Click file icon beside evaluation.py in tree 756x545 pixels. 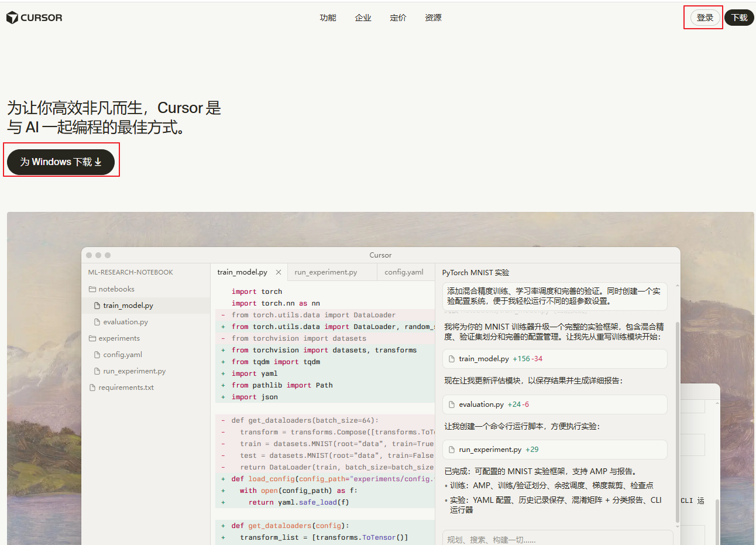[97, 322]
